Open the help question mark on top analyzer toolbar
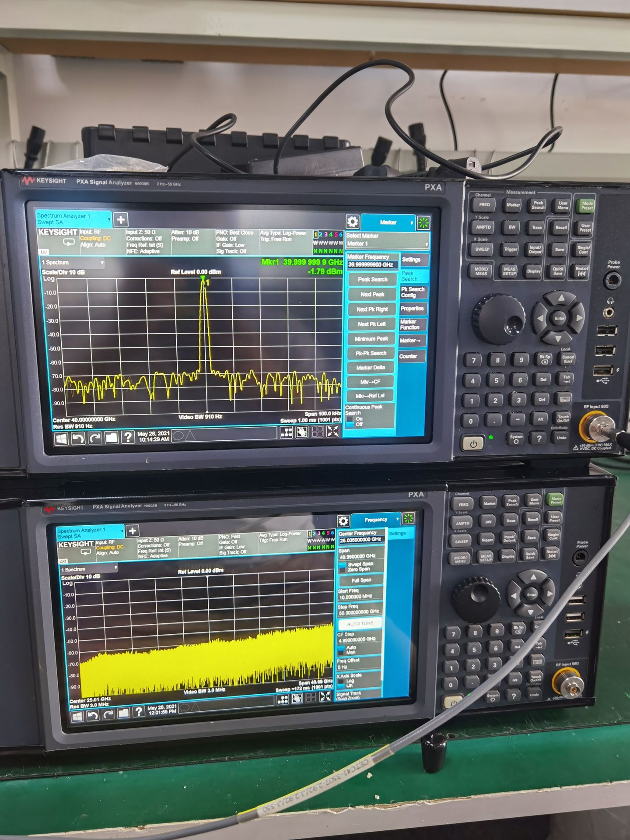 point(127,437)
